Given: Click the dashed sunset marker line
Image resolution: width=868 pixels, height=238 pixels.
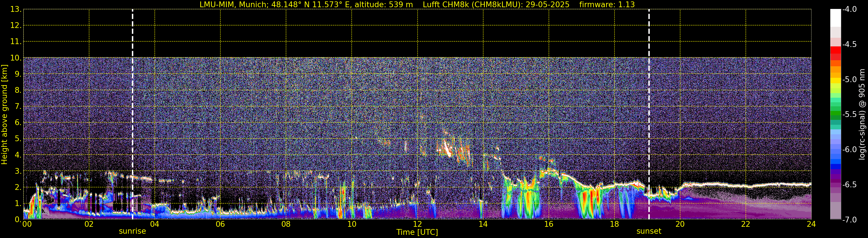Looking at the screenshot, I should click(x=649, y=114).
